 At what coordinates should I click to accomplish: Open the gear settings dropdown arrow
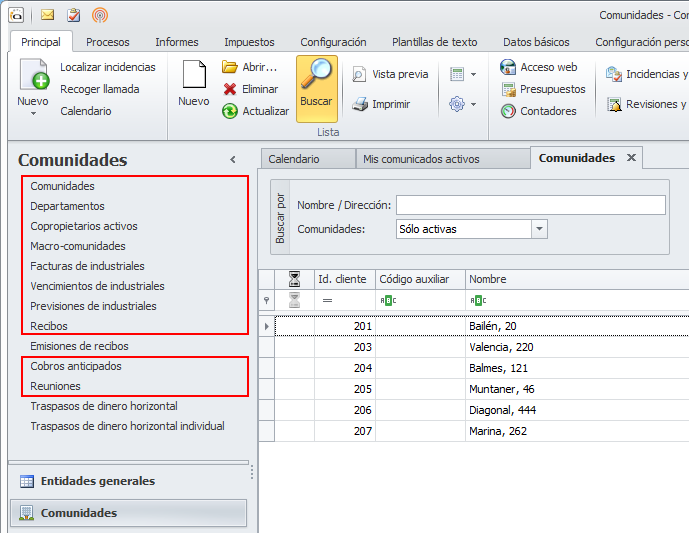pos(473,104)
